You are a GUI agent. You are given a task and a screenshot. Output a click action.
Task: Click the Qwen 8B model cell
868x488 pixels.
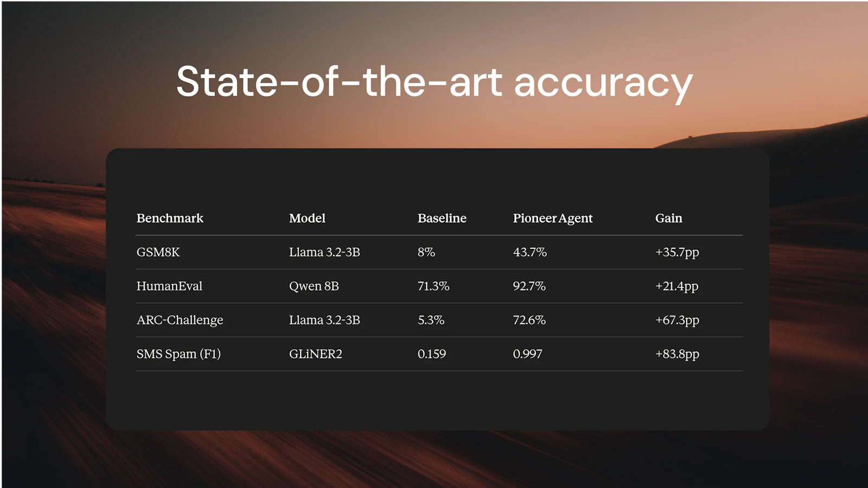314,286
